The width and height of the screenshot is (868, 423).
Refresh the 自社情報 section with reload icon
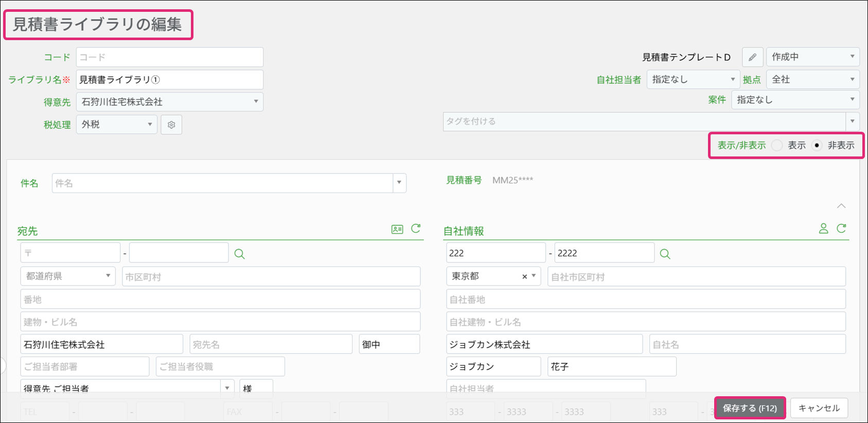(841, 228)
